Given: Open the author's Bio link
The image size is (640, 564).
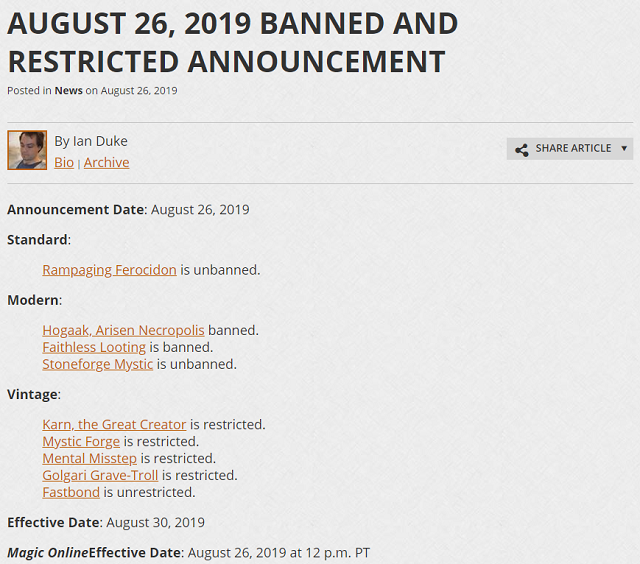Looking at the screenshot, I should [x=64, y=162].
